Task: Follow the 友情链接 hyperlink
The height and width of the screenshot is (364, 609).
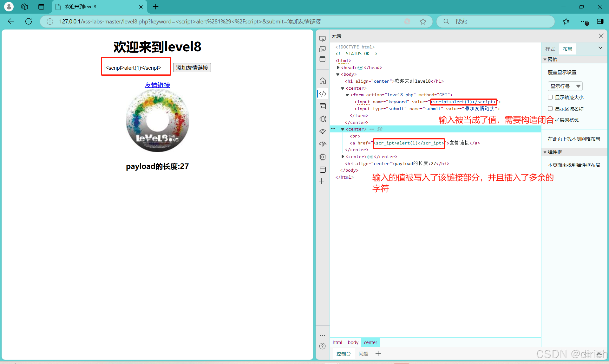Action: coord(157,85)
